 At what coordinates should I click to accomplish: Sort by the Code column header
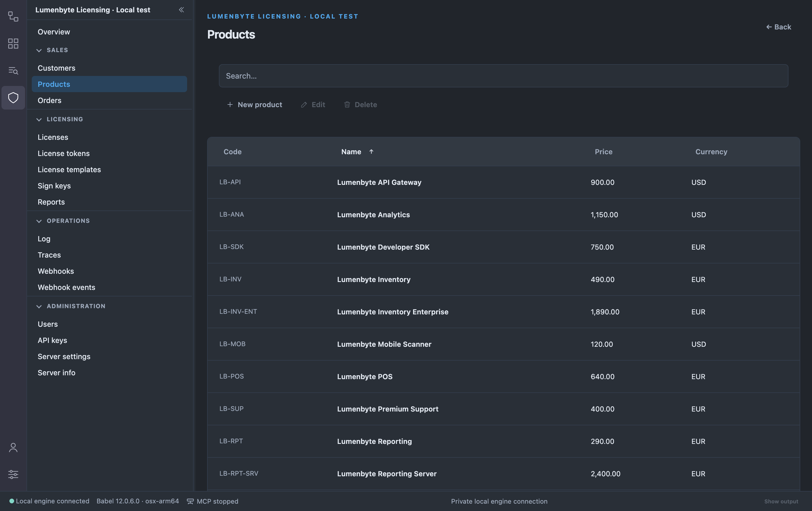pyautogui.click(x=232, y=152)
